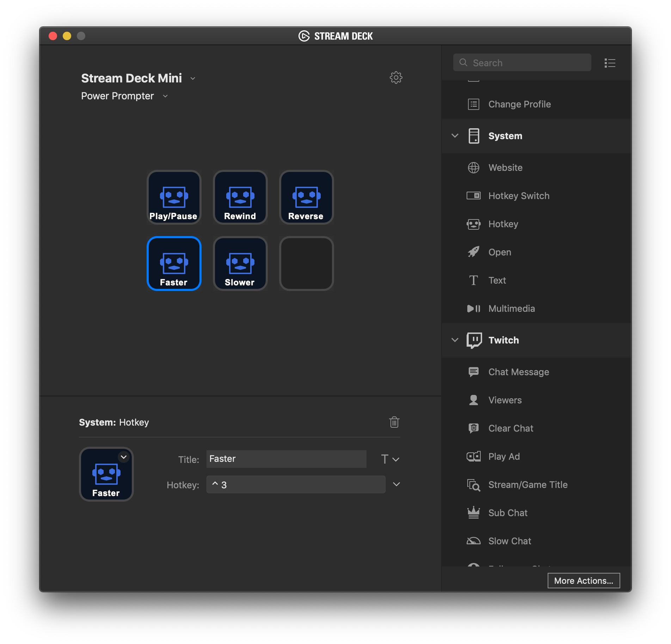
Task: Click the Text action icon
Action: pos(473,280)
